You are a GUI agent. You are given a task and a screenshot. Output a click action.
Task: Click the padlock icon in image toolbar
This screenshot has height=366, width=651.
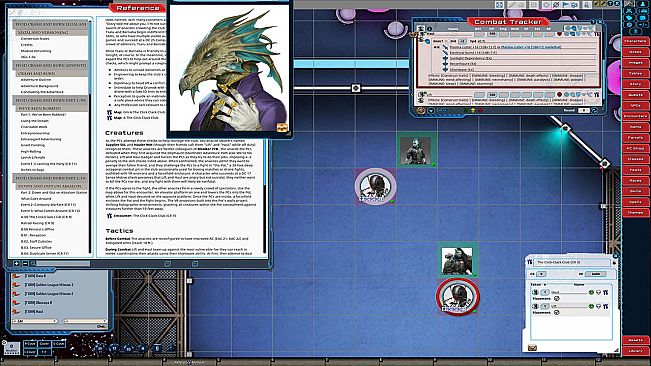pos(586,5)
